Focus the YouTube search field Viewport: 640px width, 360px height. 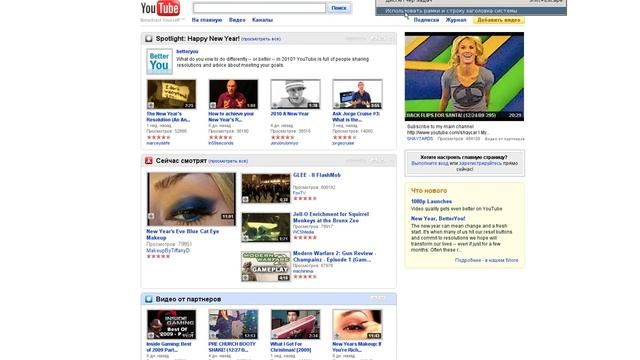pos(260,8)
